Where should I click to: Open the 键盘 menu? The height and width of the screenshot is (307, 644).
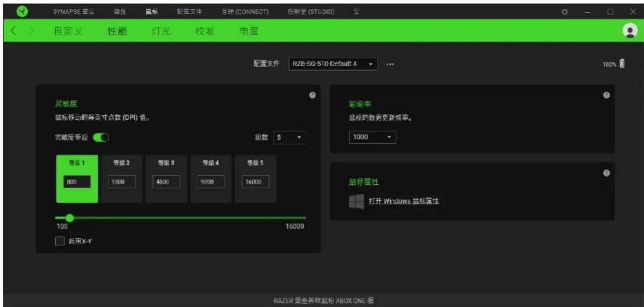(x=119, y=12)
